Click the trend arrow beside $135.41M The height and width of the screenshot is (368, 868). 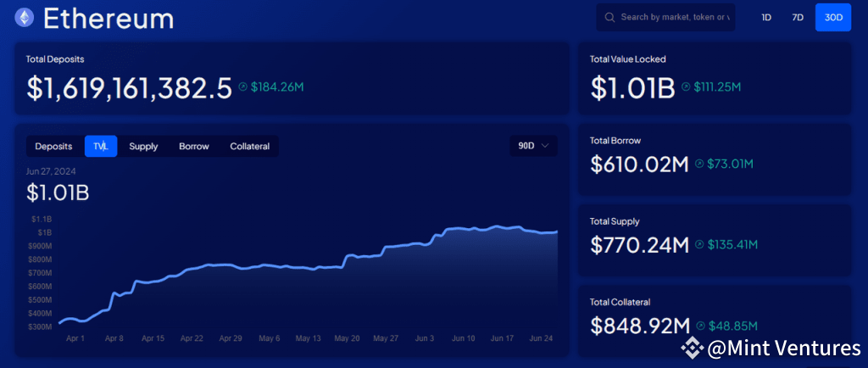click(x=699, y=244)
